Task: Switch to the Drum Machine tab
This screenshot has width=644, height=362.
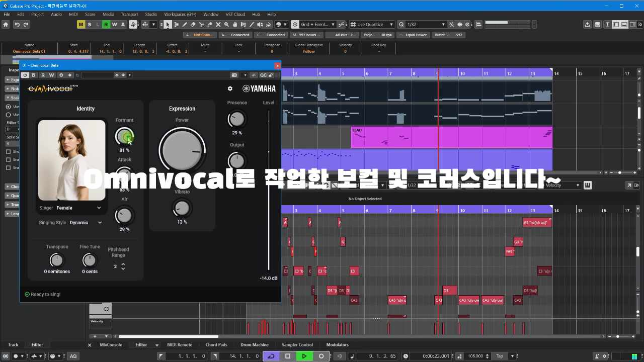Action: pyautogui.click(x=255, y=345)
